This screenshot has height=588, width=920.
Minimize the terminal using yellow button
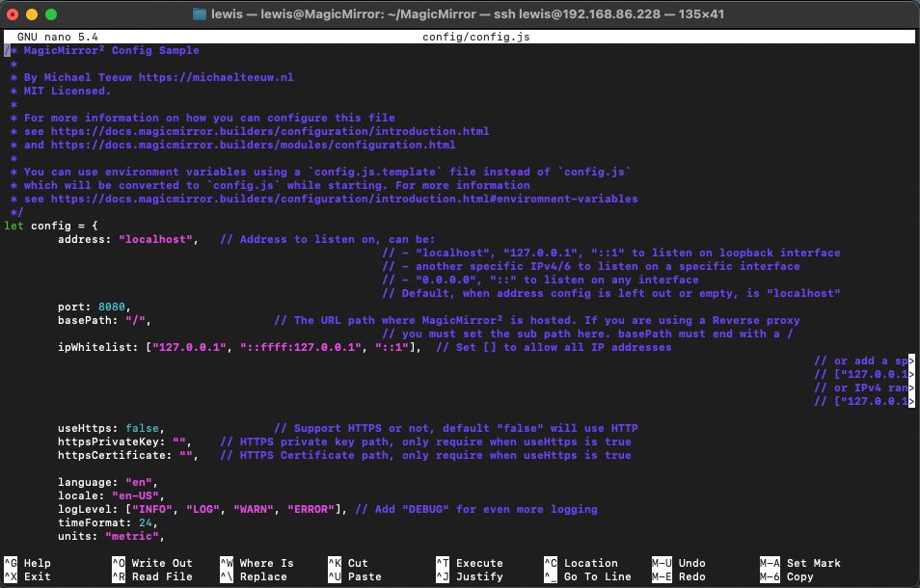(32, 14)
